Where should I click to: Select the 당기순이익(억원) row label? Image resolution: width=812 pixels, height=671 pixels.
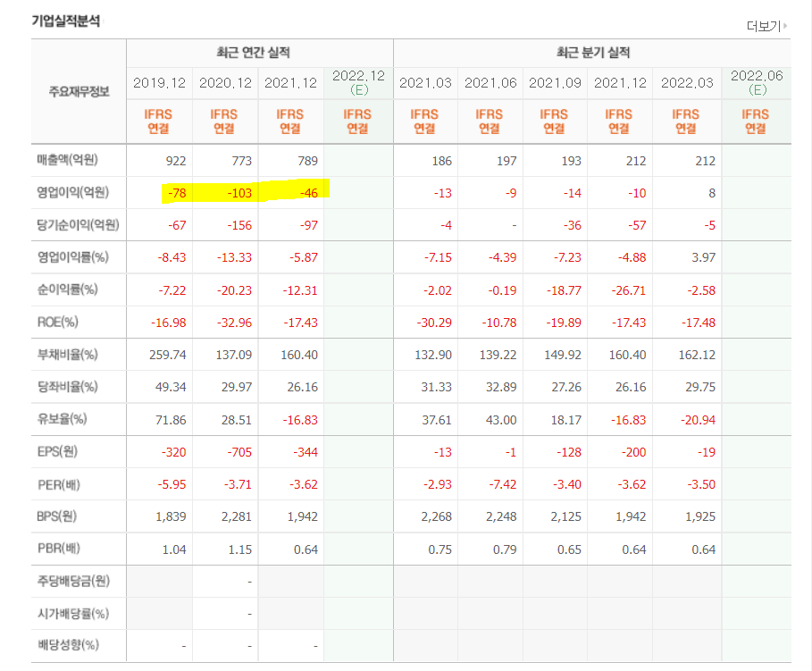(x=78, y=225)
